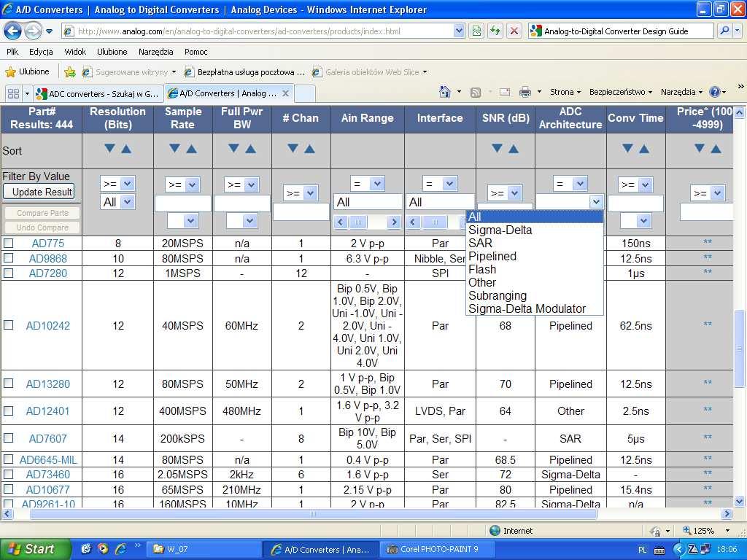Sort Full Pwr BW column descending
The width and height of the screenshot is (747, 560).
pos(234,149)
